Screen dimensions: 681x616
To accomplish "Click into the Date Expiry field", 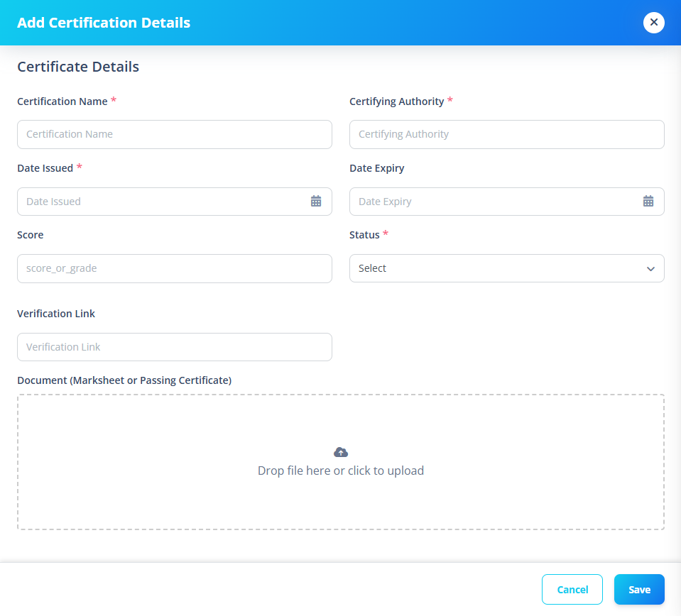I will 507,202.
